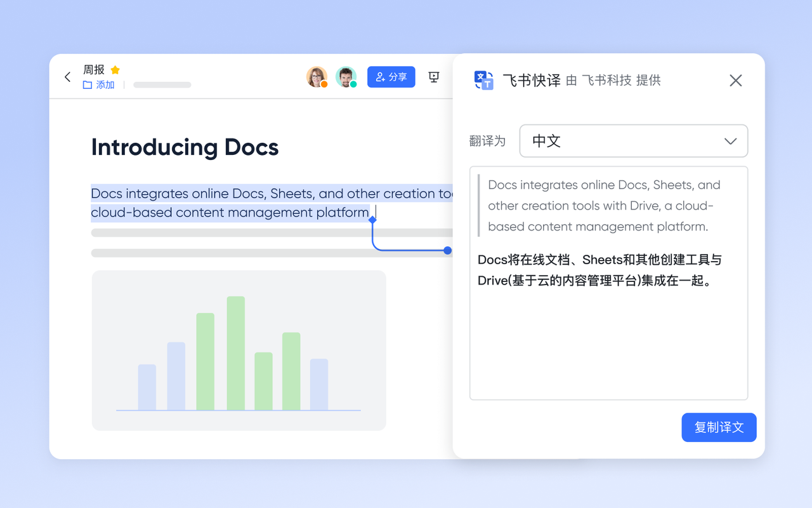
Task: Open the 添加 option in the header
Action: 104,84
